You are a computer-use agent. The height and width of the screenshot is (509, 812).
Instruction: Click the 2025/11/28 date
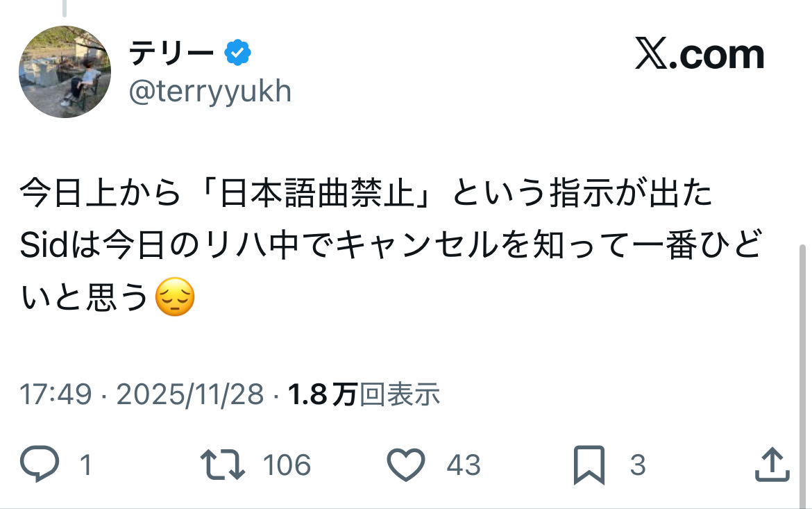tap(189, 395)
